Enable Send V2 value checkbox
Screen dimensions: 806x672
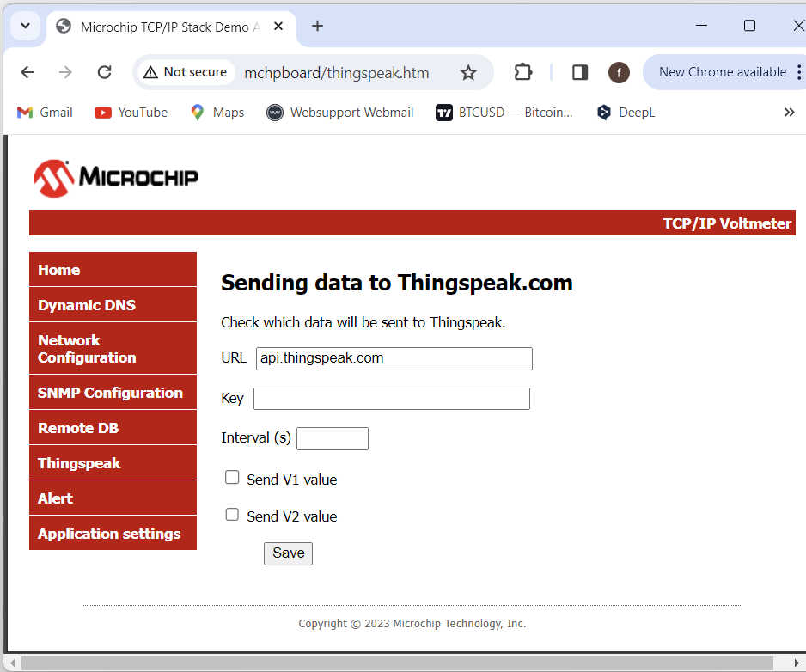[x=232, y=514]
